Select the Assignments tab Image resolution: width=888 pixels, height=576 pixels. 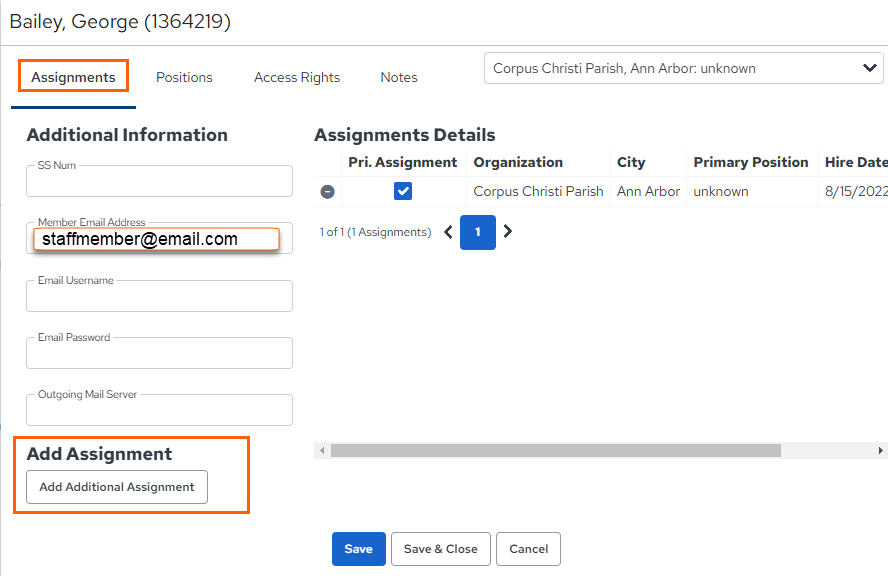73,78
